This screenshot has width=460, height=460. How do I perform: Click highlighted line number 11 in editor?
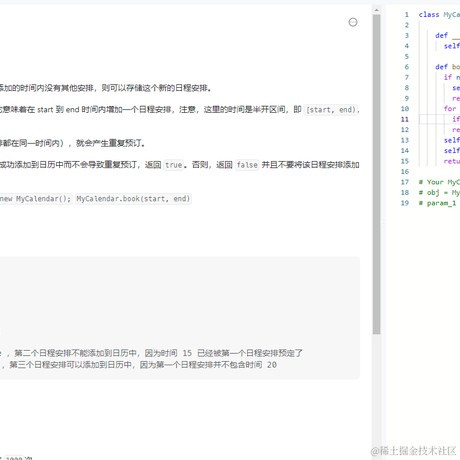[x=405, y=119]
